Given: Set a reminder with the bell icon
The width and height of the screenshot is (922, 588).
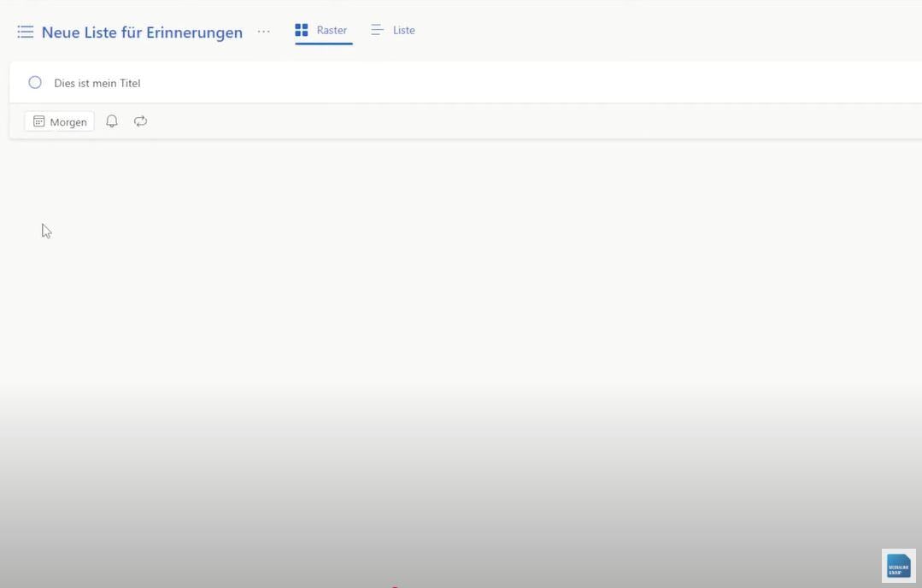Looking at the screenshot, I should click(x=112, y=121).
